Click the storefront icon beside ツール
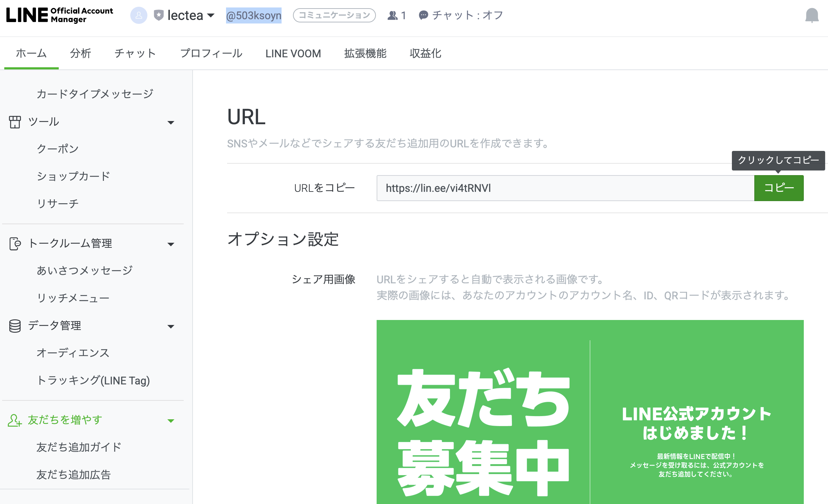This screenshot has width=828, height=504. pos(15,122)
